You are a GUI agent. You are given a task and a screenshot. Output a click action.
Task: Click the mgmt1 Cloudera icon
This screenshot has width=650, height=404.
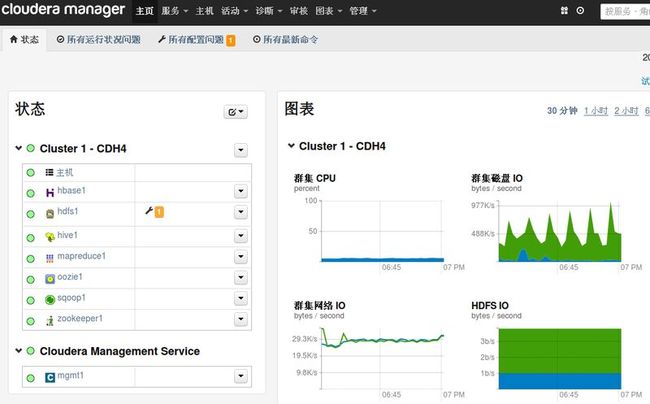(x=50, y=377)
